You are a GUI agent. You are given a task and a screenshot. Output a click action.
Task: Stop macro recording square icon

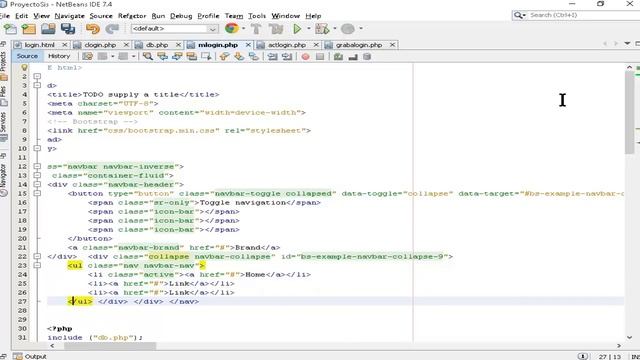coord(320,56)
